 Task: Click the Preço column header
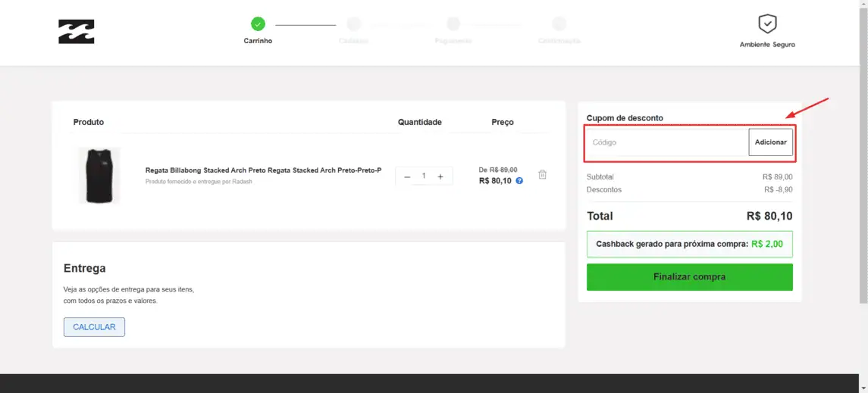coord(503,122)
